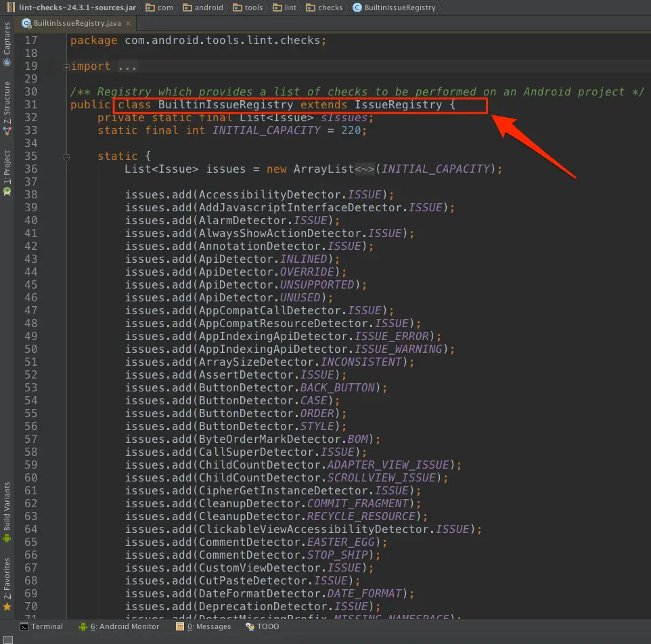Click 'AlwaysShowActionDetector' on line 41

pos(280,234)
